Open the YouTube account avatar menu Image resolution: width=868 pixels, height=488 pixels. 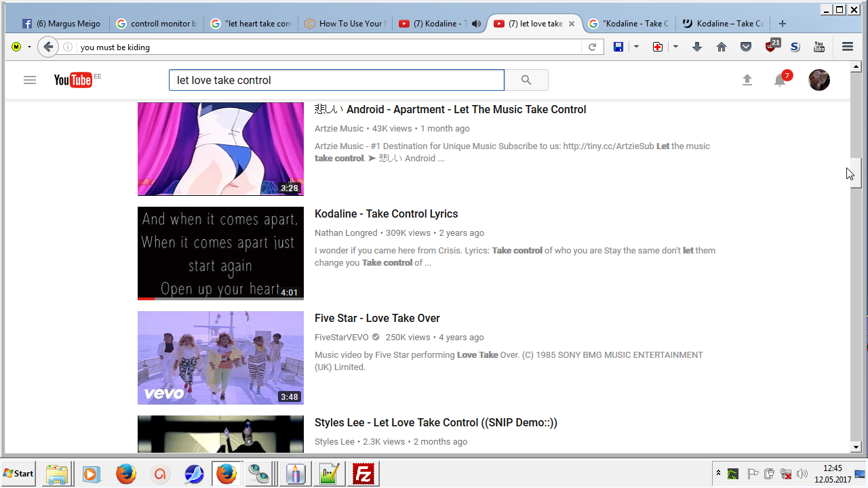click(x=819, y=80)
